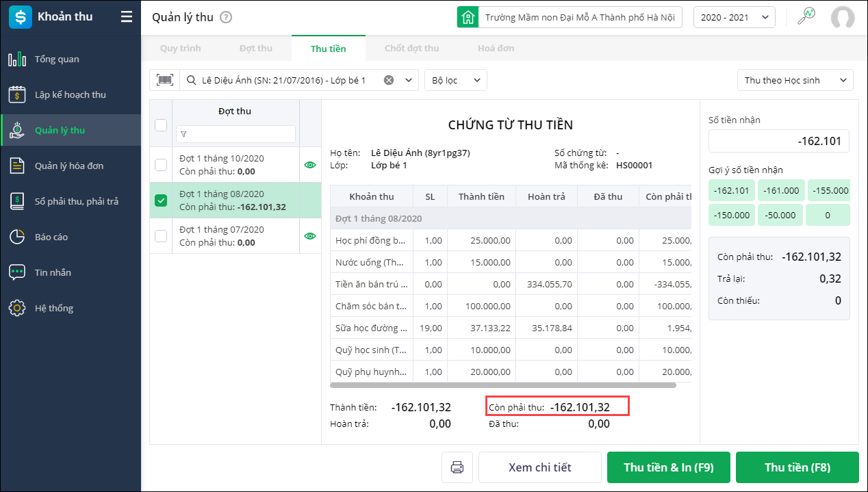Open the Thu theo Học sinh dropdown
Screen dimensions: 868x492
click(795, 80)
